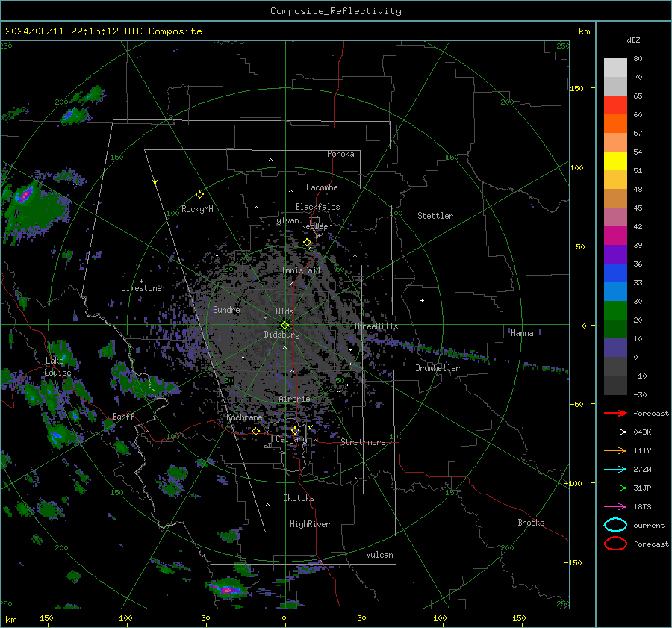Select the 54 dBZ yellow color swatch
Screen dimensions: 672x628
point(615,161)
